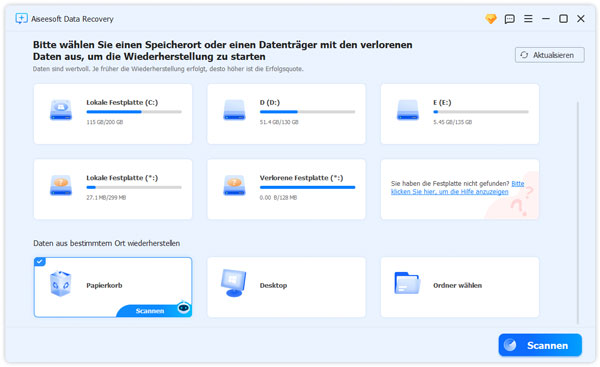Viewport: 600px width, 367px height.
Task: Click the Papierkorb recycle bin icon
Action: (x=60, y=284)
